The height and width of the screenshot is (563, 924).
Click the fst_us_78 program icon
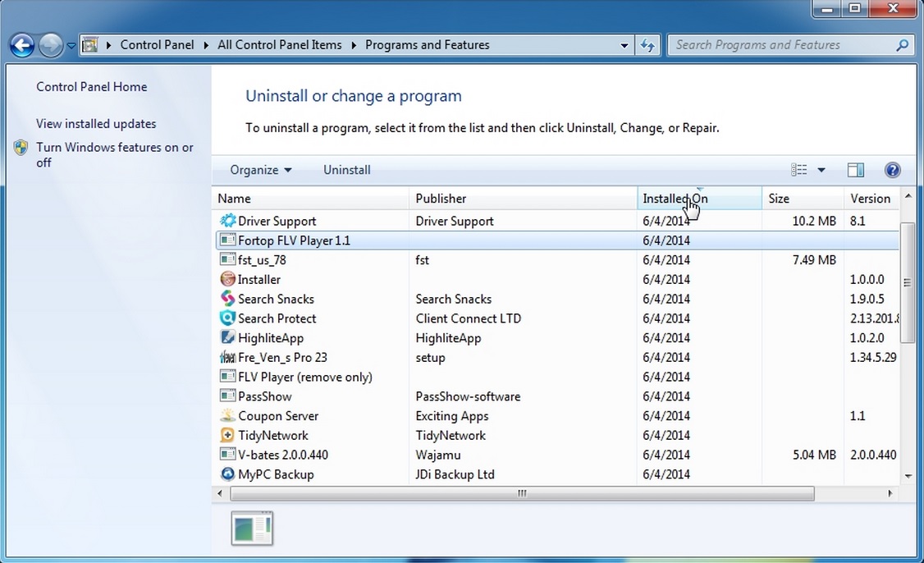tap(227, 260)
